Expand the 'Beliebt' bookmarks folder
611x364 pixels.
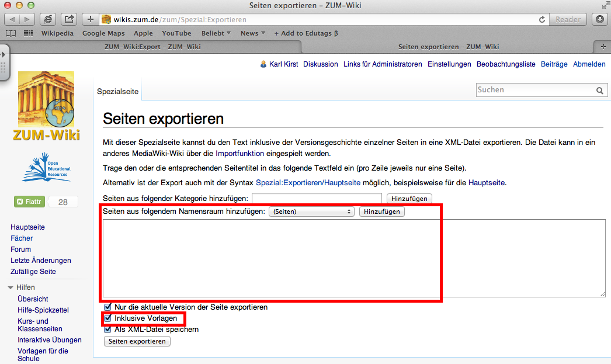[216, 33]
